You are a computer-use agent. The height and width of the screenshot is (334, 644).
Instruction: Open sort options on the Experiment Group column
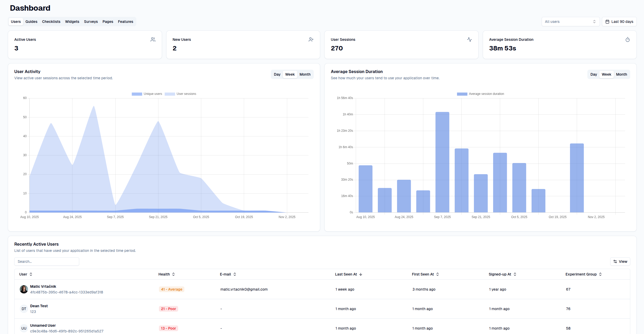pos(600,274)
